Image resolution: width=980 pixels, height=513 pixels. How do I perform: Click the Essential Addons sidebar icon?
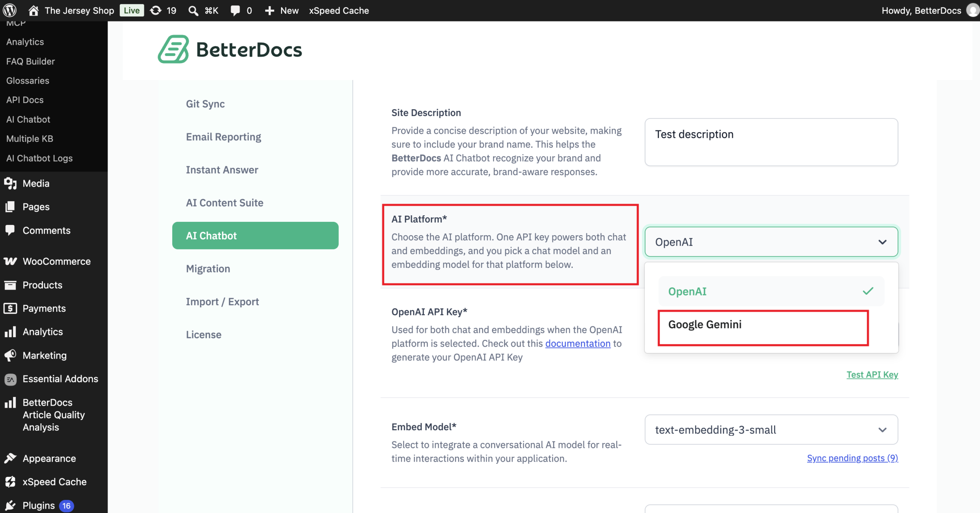click(10, 379)
